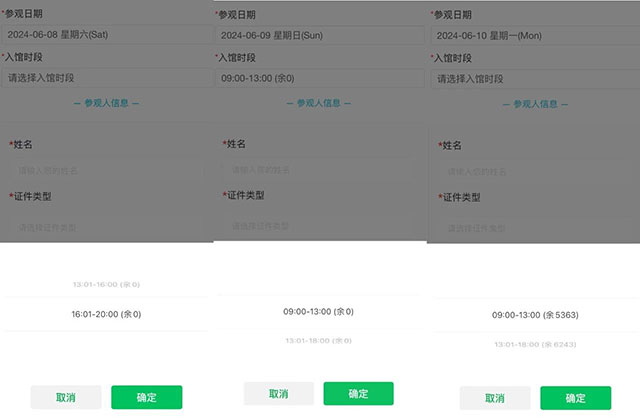Image resolution: width=640 pixels, height=420 pixels.
Task: Select 09:00-13:00 (余0) in the middle picker wheel
Action: [318, 312]
